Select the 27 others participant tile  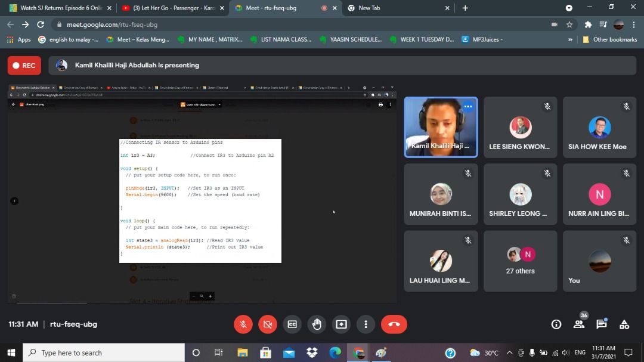520,261
